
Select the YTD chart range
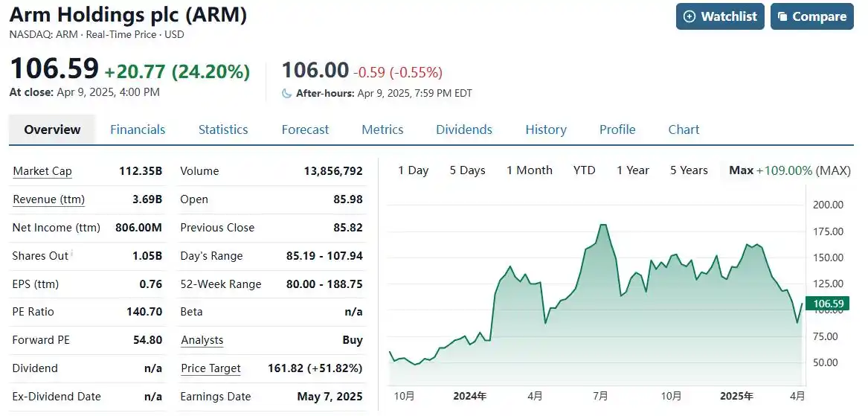click(585, 170)
